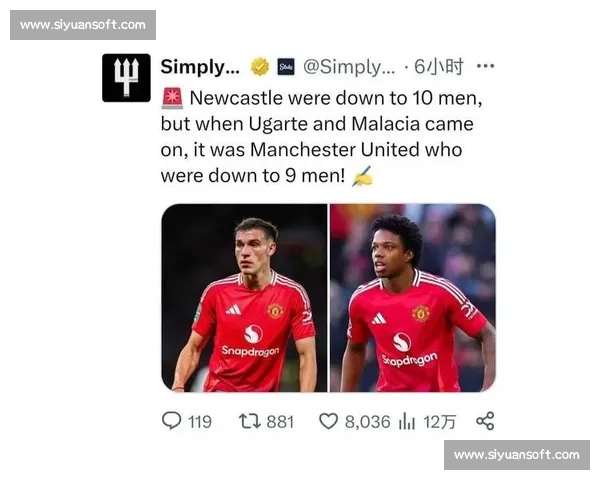The width and height of the screenshot is (600, 480).
Task: Open the right Malacia photo
Action: pyautogui.click(x=413, y=298)
